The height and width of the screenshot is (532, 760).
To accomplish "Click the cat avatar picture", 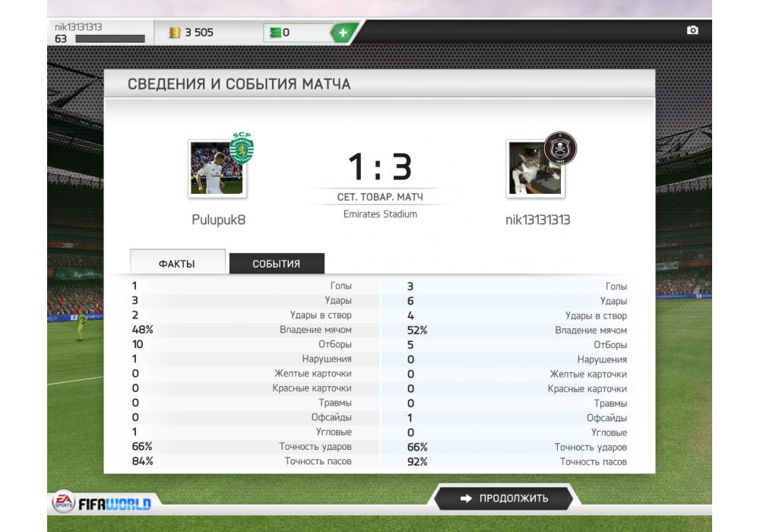I will tap(535, 169).
